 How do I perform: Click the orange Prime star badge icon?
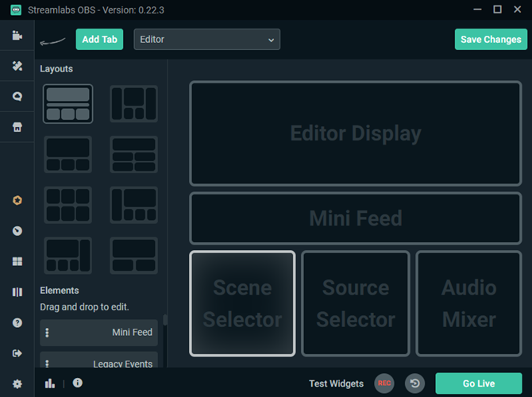pos(17,200)
